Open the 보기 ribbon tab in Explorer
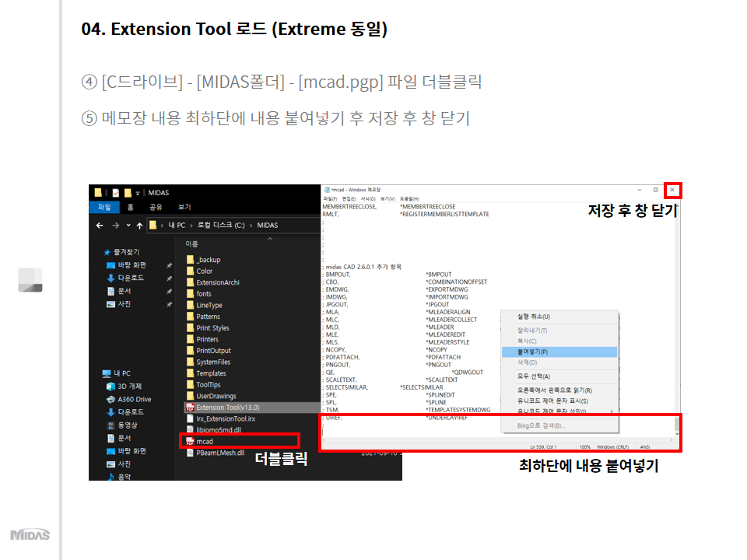Viewport: 747px width, 560px height. pos(184,207)
